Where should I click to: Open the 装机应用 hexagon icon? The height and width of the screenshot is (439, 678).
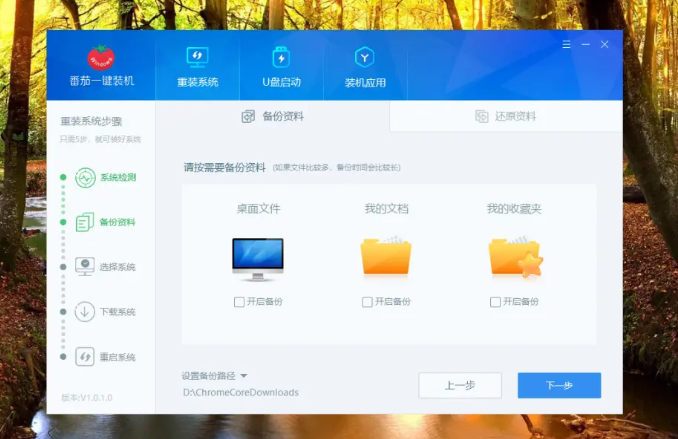point(365,57)
